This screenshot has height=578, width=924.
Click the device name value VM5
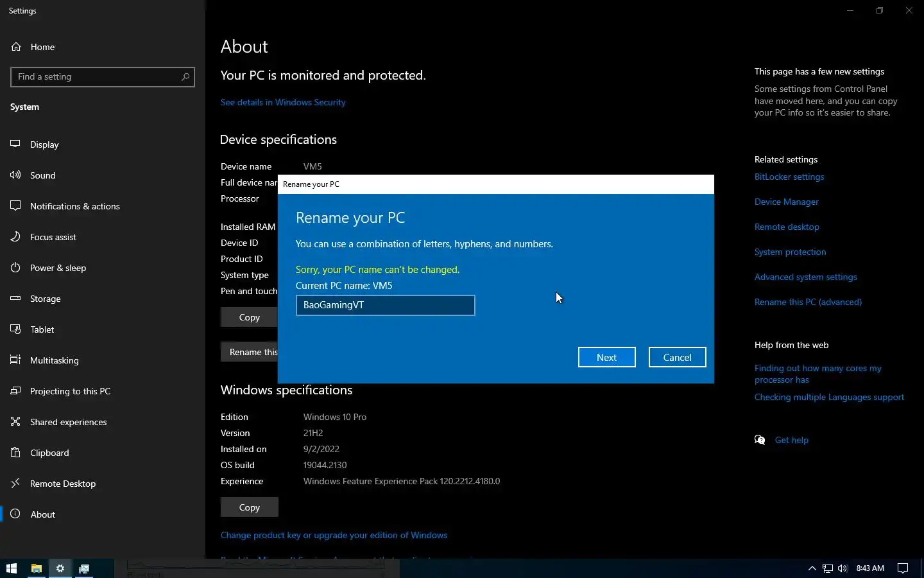(312, 166)
